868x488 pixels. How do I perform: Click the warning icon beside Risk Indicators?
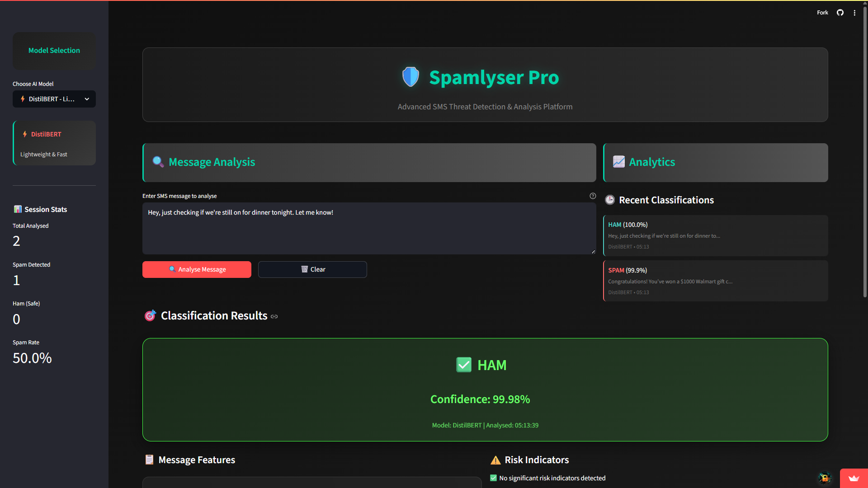click(x=495, y=460)
